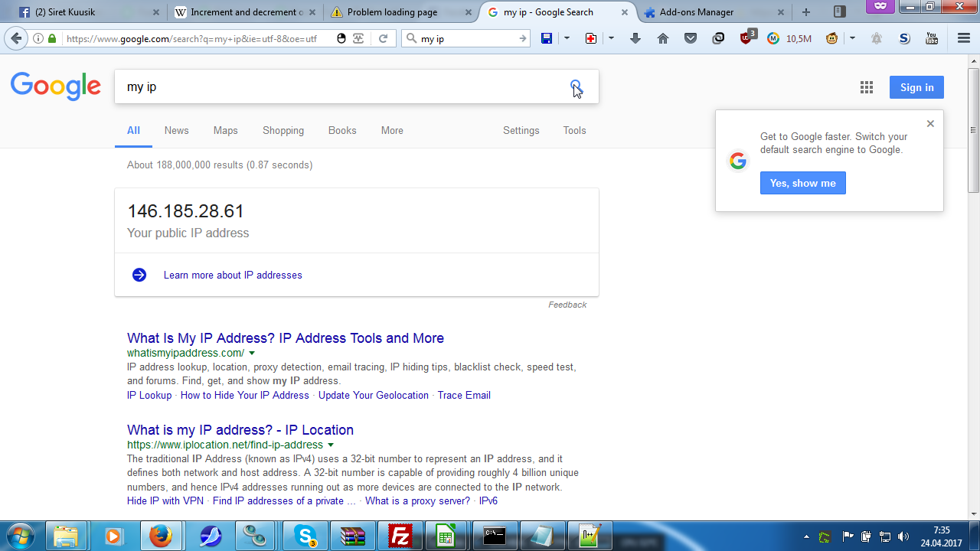Open What Is My IP Address result
The image size is (980, 551).
286,338
